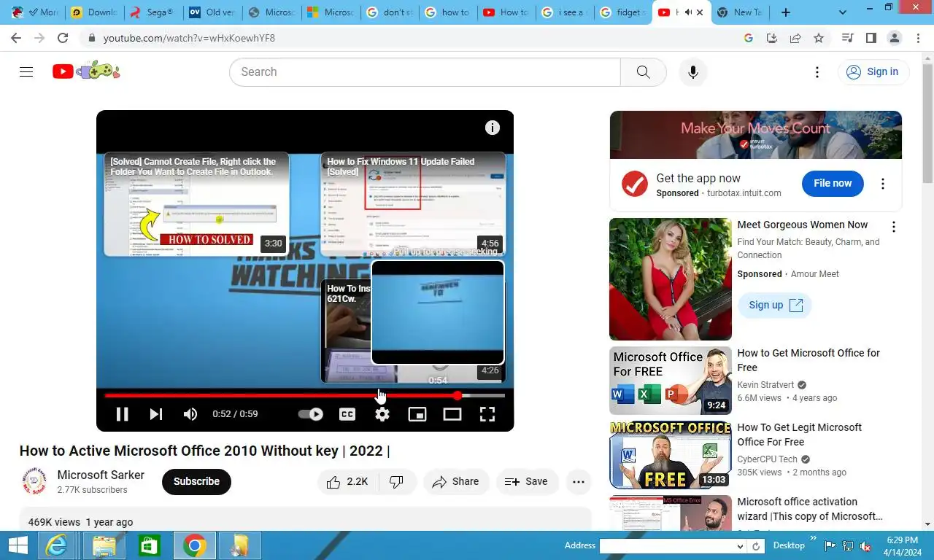Screen dimensions: 934x560
Task: Toggle closed captions CC button
Action: [x=347, y=414]
